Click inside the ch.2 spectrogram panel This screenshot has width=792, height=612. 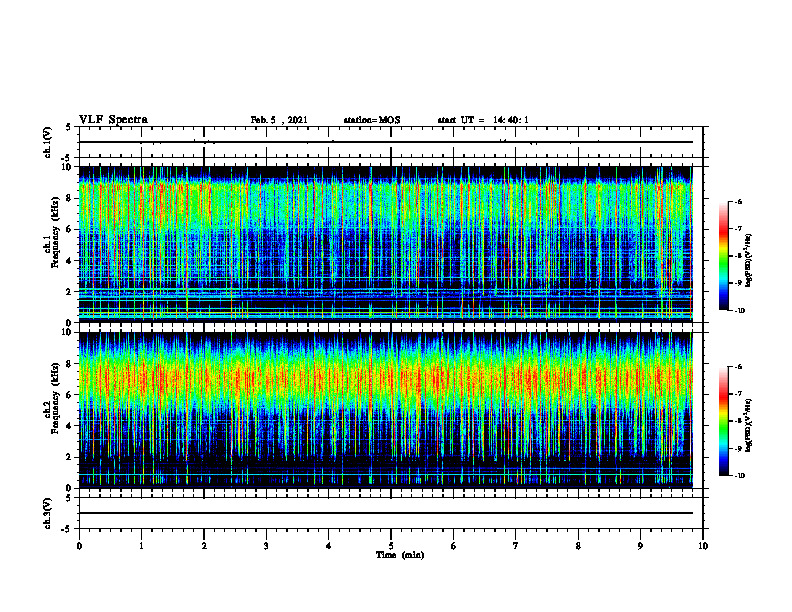385,410
